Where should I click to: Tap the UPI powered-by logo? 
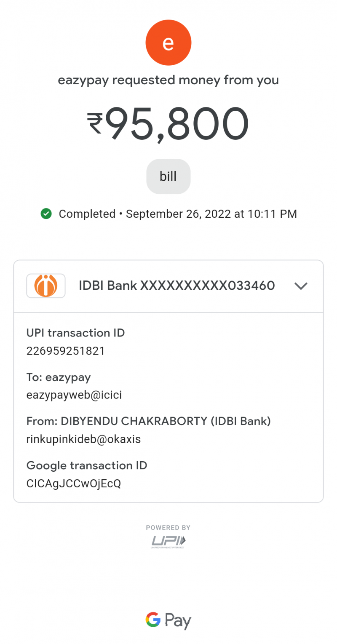pyautogui.click(x=168, y=541)
